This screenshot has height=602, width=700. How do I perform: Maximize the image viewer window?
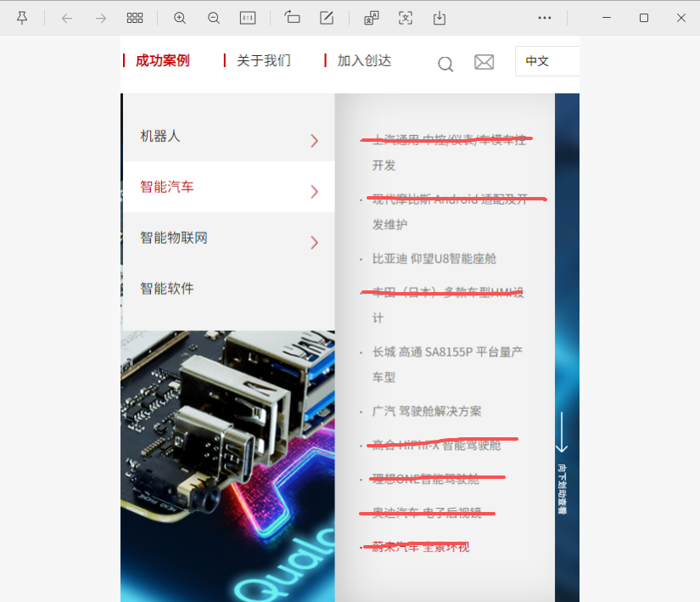point(644,18)
